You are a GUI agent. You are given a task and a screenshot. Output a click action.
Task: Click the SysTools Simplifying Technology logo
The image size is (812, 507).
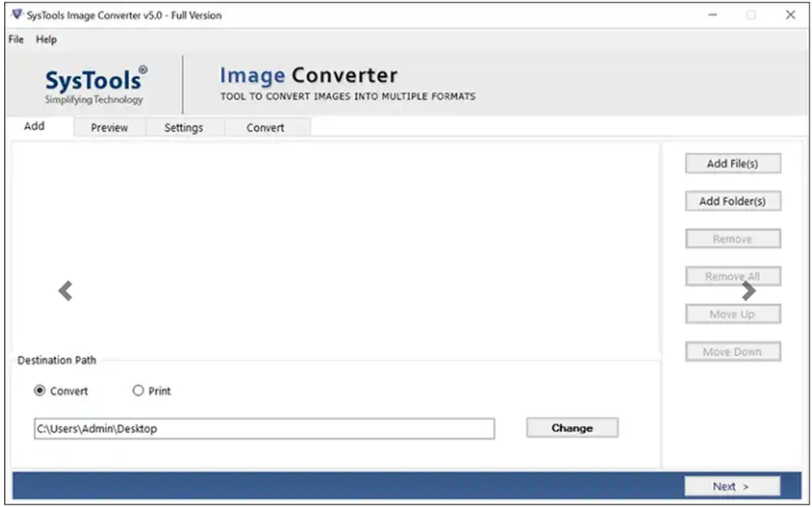(x=96, y=85)
